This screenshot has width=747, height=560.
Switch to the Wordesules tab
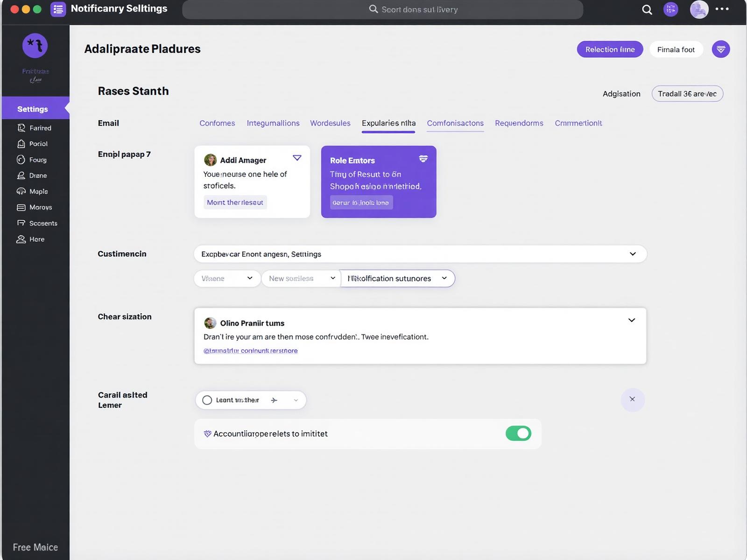click(x=330, y=123)
